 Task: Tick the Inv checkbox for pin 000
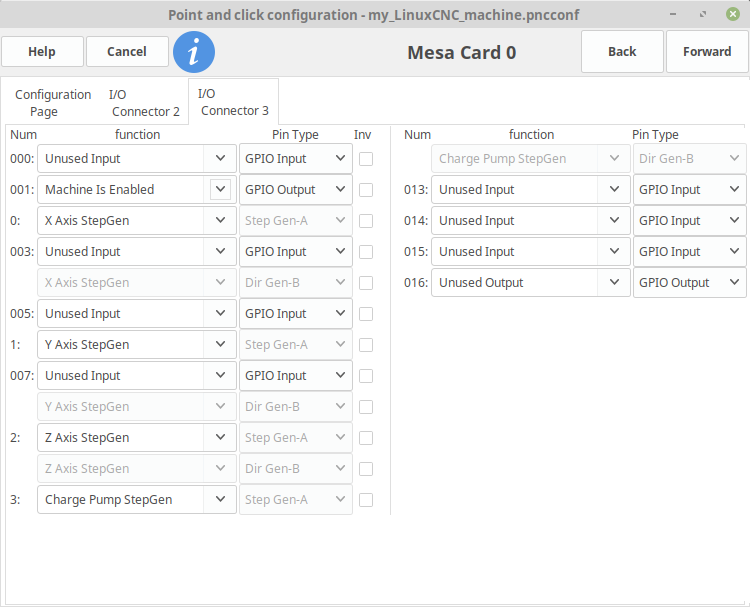(366, 159)
